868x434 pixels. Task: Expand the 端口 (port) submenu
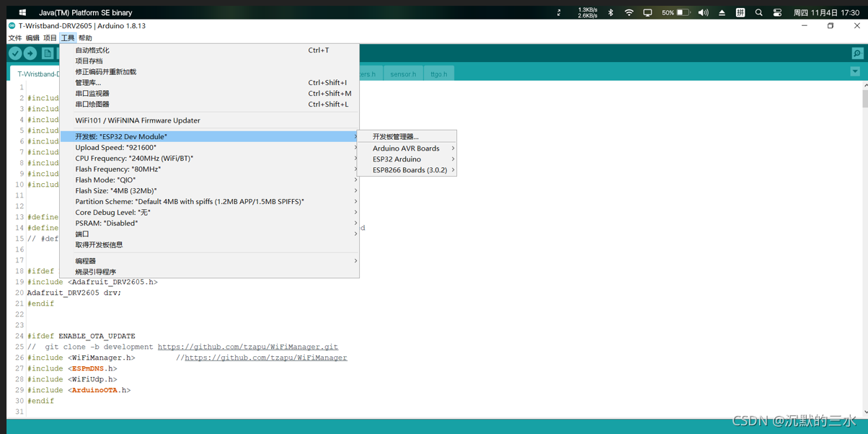pos(210,234)
